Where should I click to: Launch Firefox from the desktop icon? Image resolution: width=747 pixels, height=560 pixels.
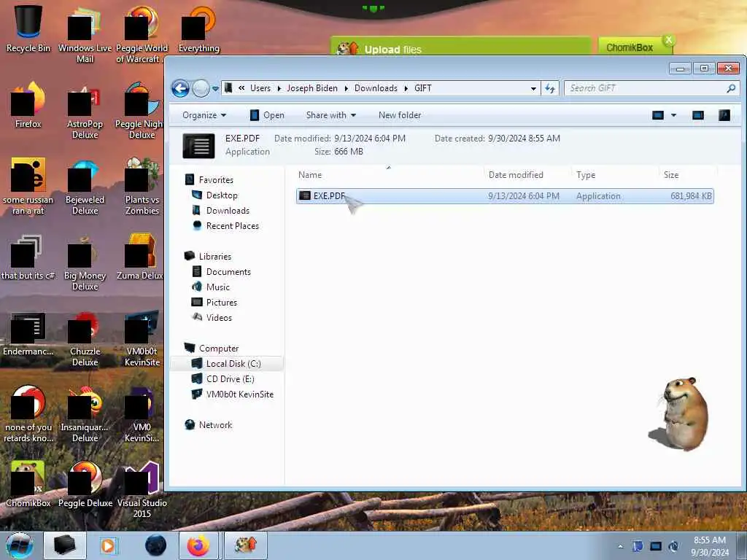[28, 105]
